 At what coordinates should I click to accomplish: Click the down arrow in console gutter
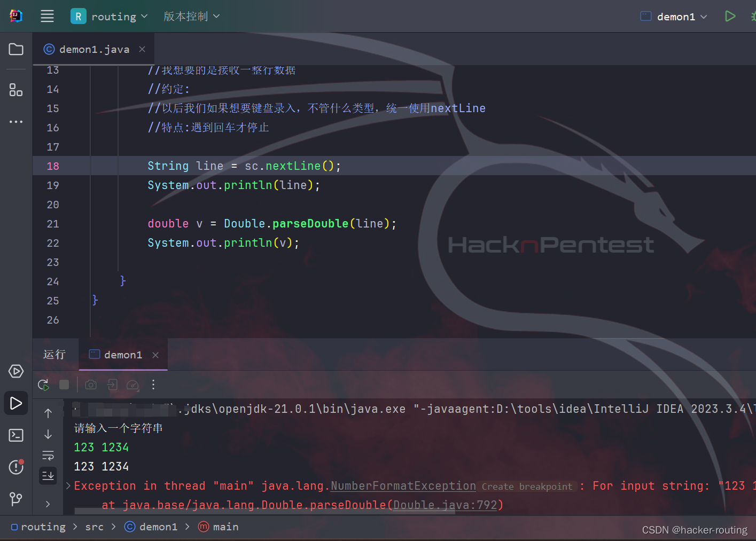point(48,434)
